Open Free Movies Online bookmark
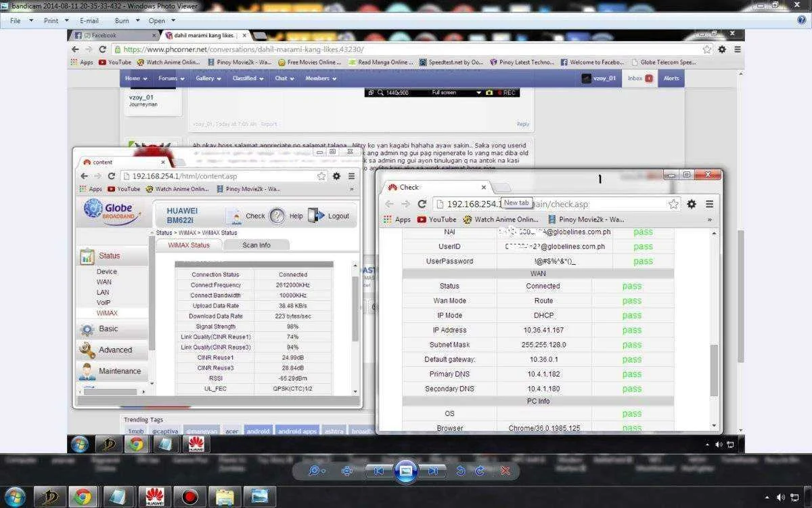 tap(310, 62)
